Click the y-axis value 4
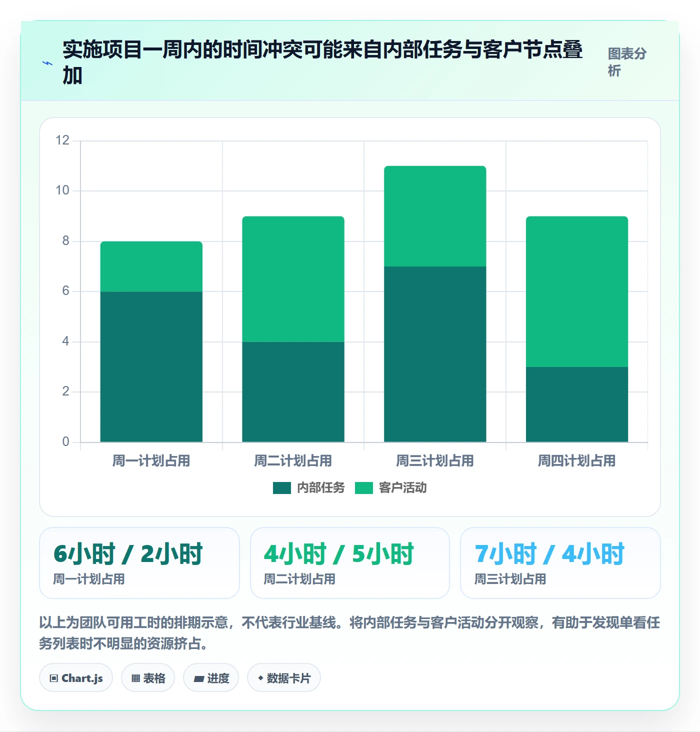The width and height of the screenshot is (700, 732). [65, 341]
